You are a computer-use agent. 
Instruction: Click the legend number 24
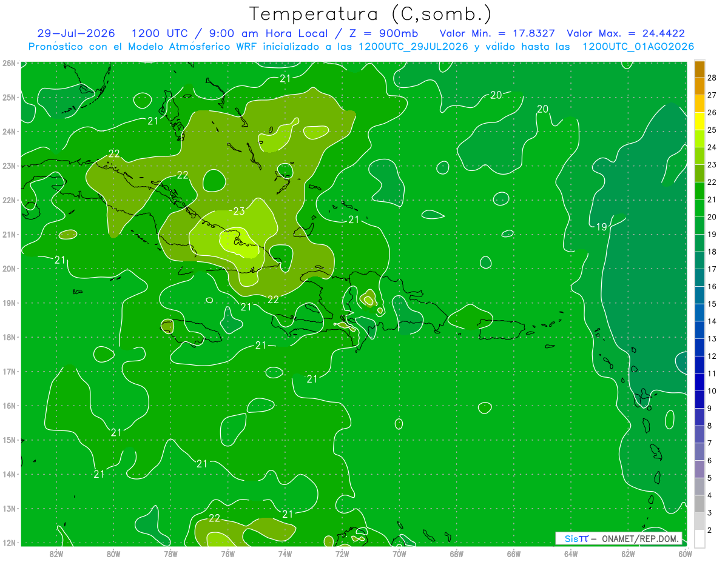712,147
